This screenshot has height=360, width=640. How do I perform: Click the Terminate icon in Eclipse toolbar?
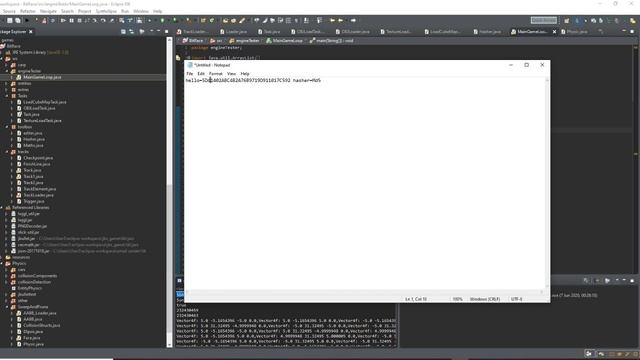pos(79,20)
